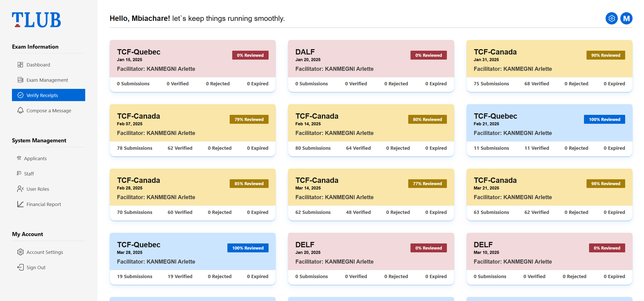Click '78 Submissions' on Feb 07 card
Image resolution: width=644 pixels, height=301 pixels.
[135, 148]
